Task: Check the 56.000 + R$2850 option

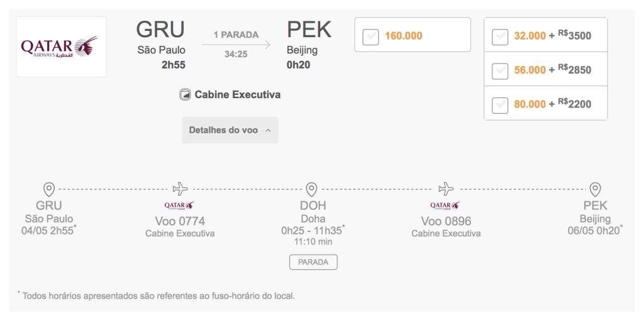Action: tap(500, 71)
